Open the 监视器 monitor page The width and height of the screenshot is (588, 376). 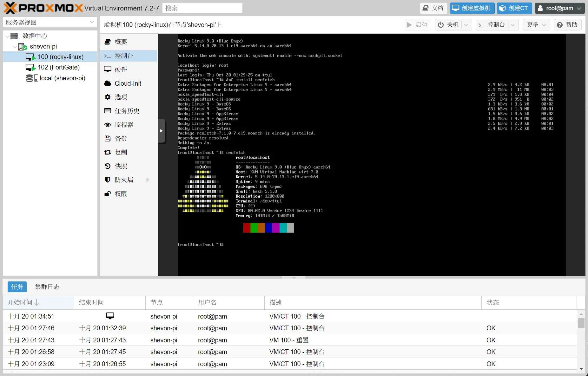click(124, 125)
